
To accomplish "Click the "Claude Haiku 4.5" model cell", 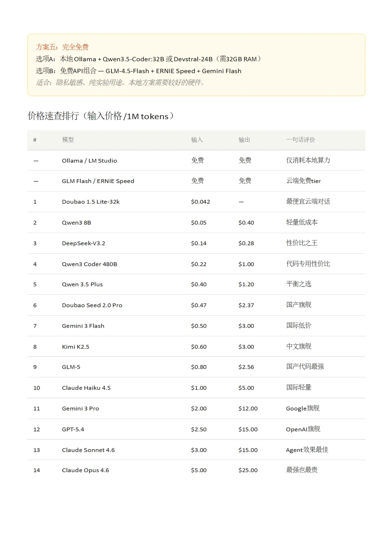I will point(86,388).
